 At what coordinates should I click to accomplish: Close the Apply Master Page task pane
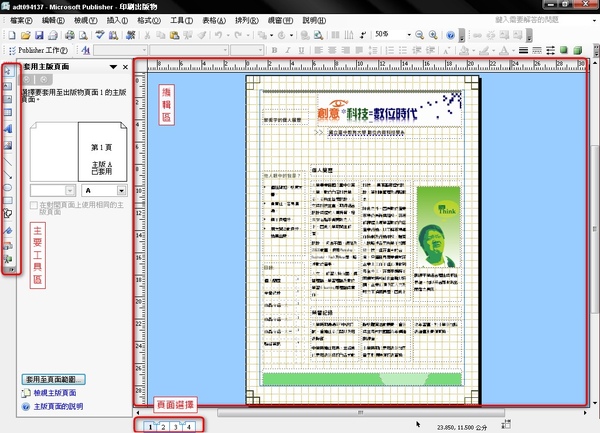click(x=125, y=67)
